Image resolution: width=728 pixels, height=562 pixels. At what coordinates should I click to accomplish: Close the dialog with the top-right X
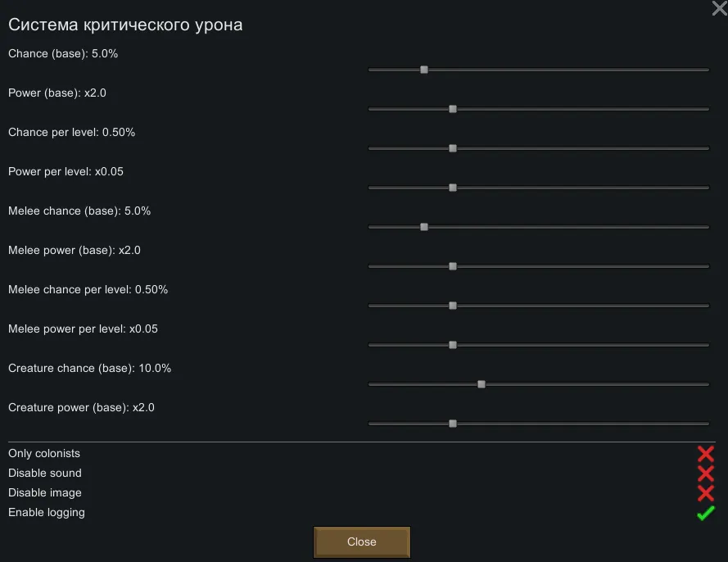tap(719, 9)
